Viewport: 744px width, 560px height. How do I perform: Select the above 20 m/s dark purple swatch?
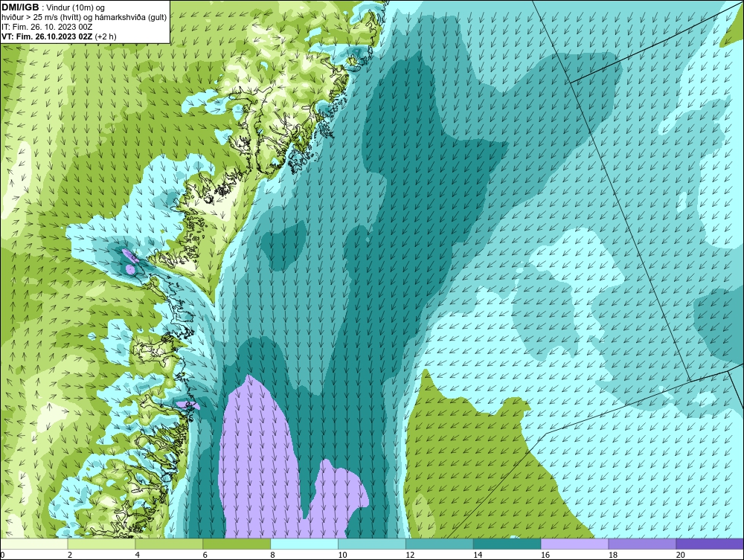[x=710, y=544]
